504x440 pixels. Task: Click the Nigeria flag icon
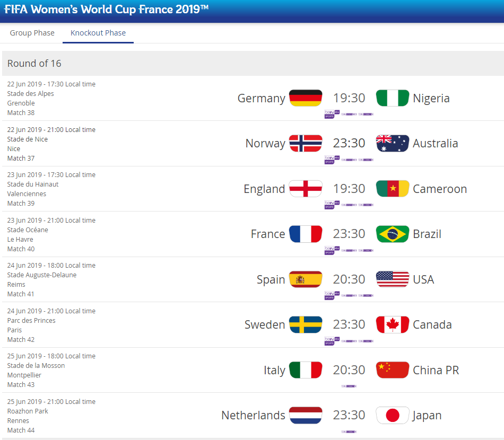(x=393, y=98)
